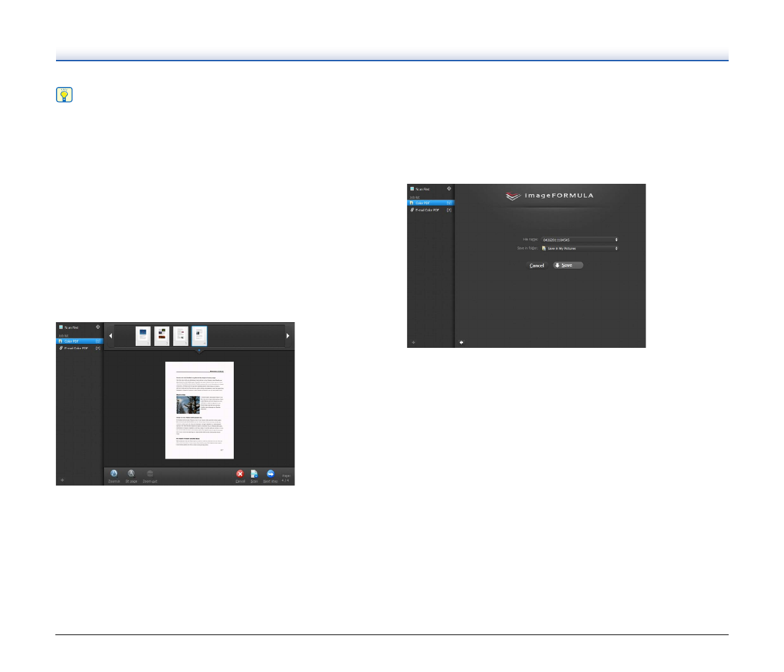Go to Next step with blue arrow
This screenshot has width=784, height=672.
(x=270, y=474)
